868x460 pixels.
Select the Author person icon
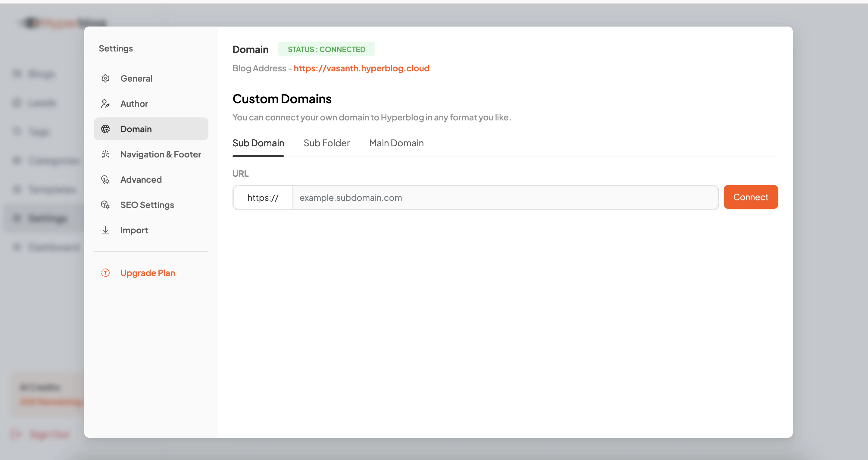(105, 103)
